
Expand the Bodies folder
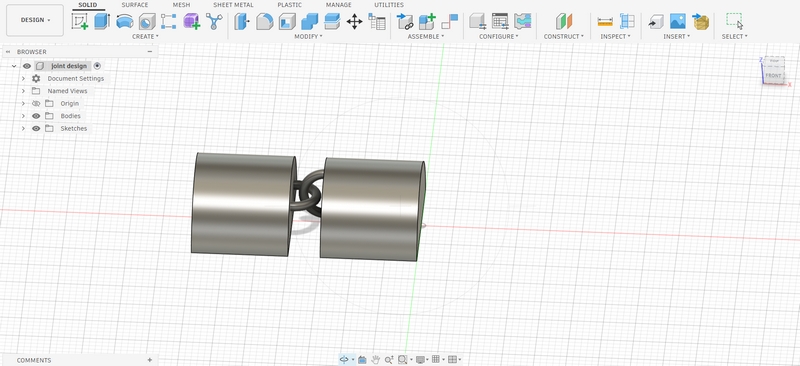tap(23, 116)
